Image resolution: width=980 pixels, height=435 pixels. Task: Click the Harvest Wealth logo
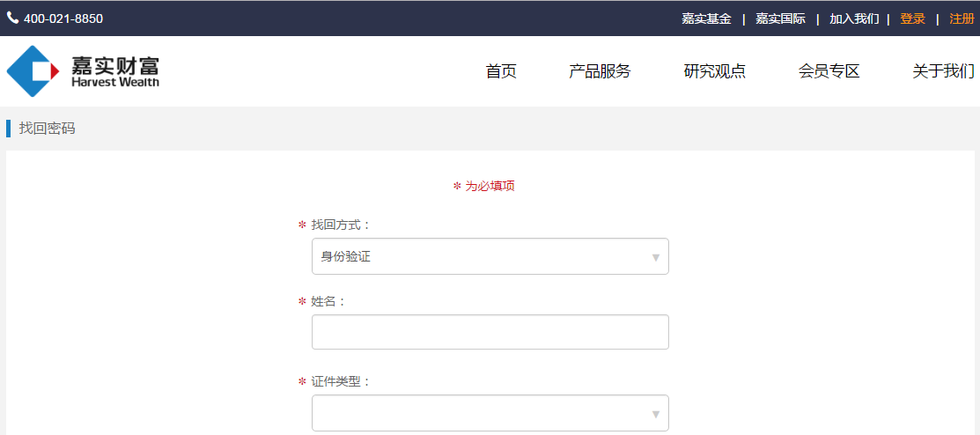coord(83,71)
